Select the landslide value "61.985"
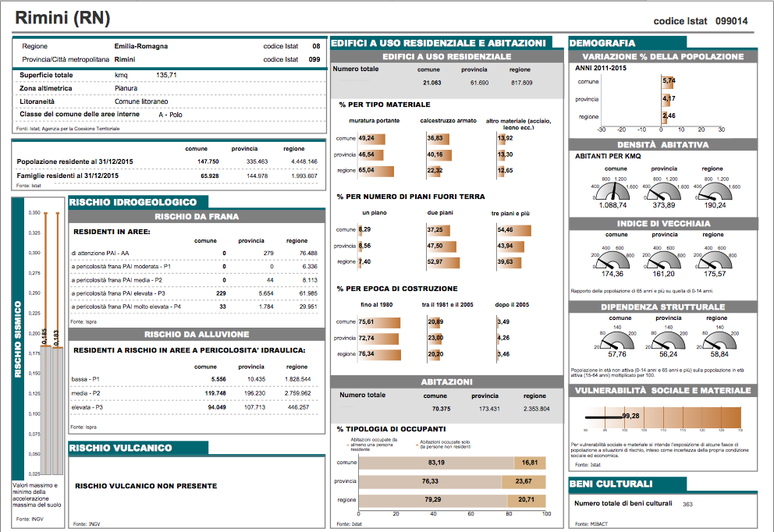The image size is (774, 532). (x=308, y=293)
